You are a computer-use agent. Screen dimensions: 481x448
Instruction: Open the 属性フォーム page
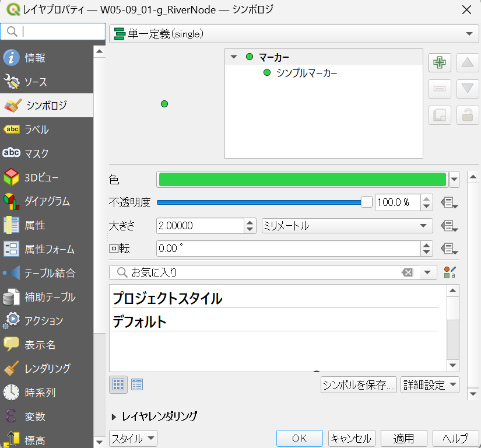point(47,249)
